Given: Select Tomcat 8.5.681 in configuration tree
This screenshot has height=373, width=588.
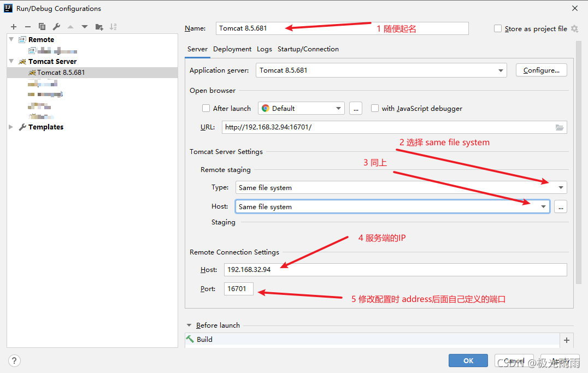Looking at the screenshot, I should tap(92, 72).
